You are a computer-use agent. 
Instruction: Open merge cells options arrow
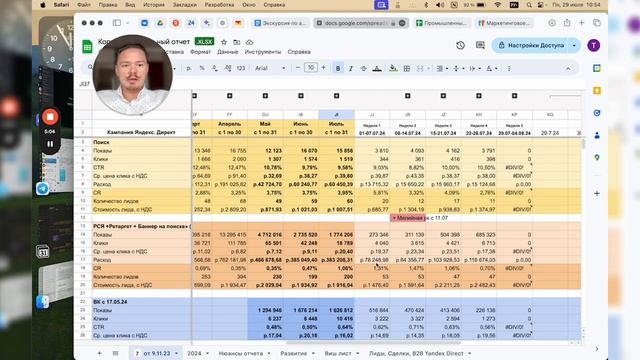(428, 69)
